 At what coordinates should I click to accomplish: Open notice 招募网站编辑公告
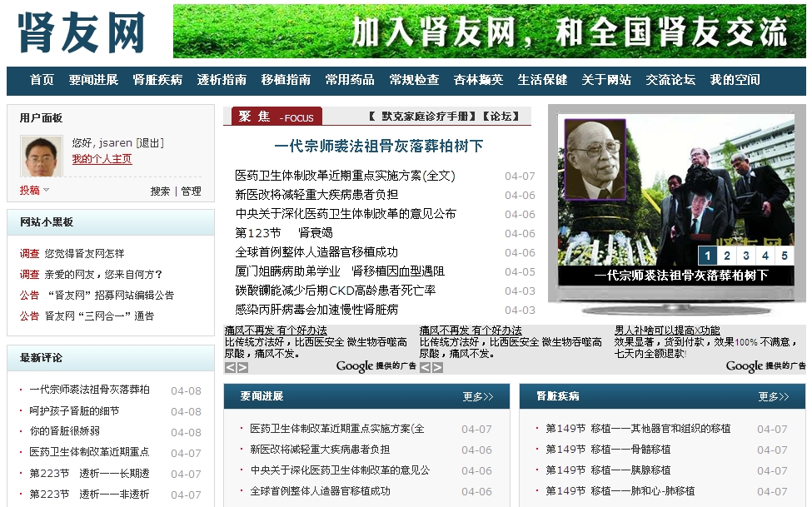point(110,296)
